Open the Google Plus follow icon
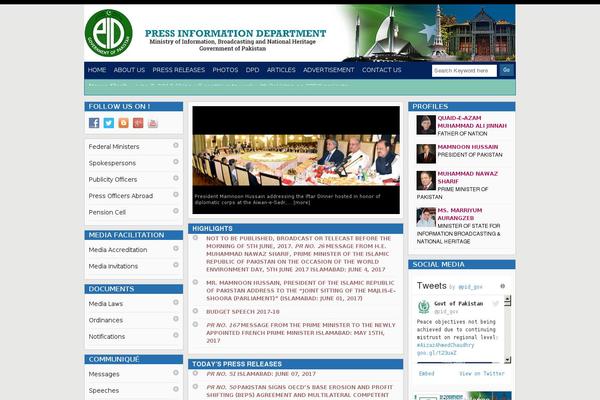 click(138, 123)
